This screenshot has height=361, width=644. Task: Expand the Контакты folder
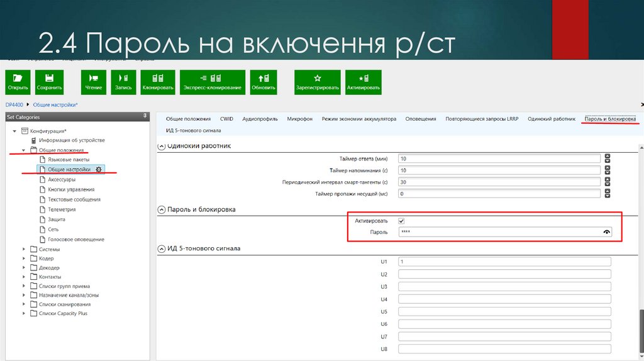24,277
